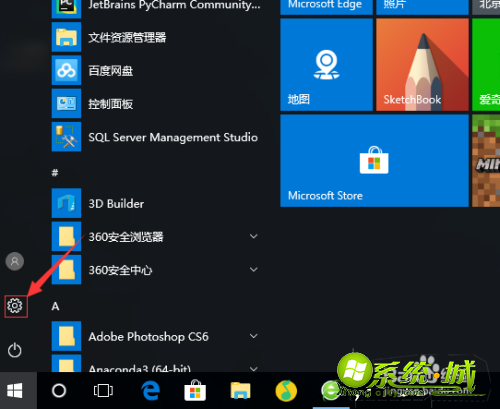The height and width of the screenshot is (409, 500).
Task: Click Adobe Photoshop CS6 folder icon
Action: point(66,336)
